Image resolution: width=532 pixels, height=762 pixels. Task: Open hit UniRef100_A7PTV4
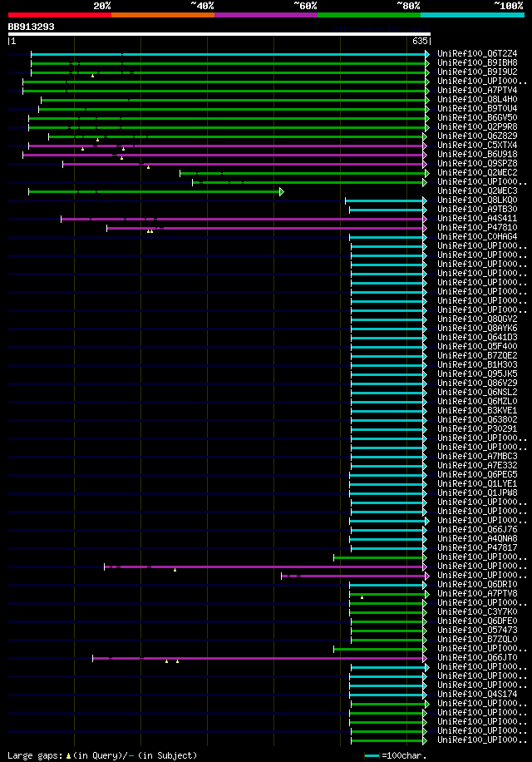477,91
